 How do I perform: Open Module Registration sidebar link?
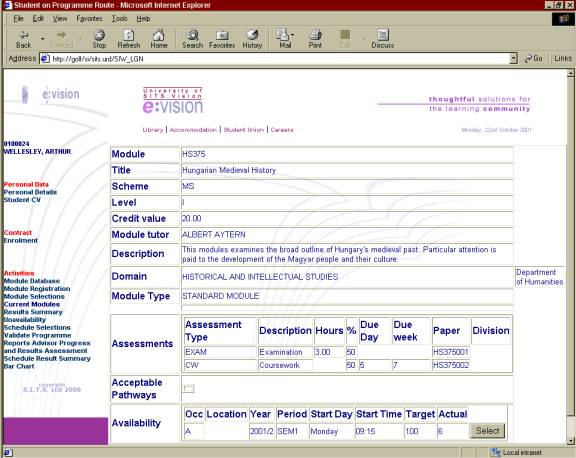37,289
